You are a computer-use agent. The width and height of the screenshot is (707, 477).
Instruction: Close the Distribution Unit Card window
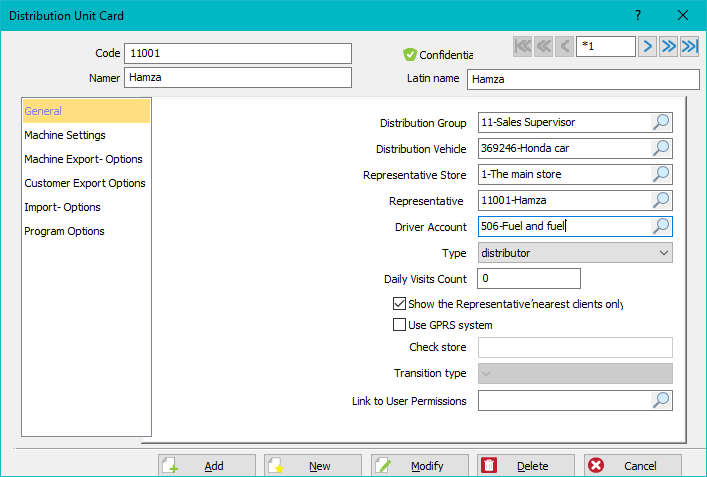click(x=683, y=15)
